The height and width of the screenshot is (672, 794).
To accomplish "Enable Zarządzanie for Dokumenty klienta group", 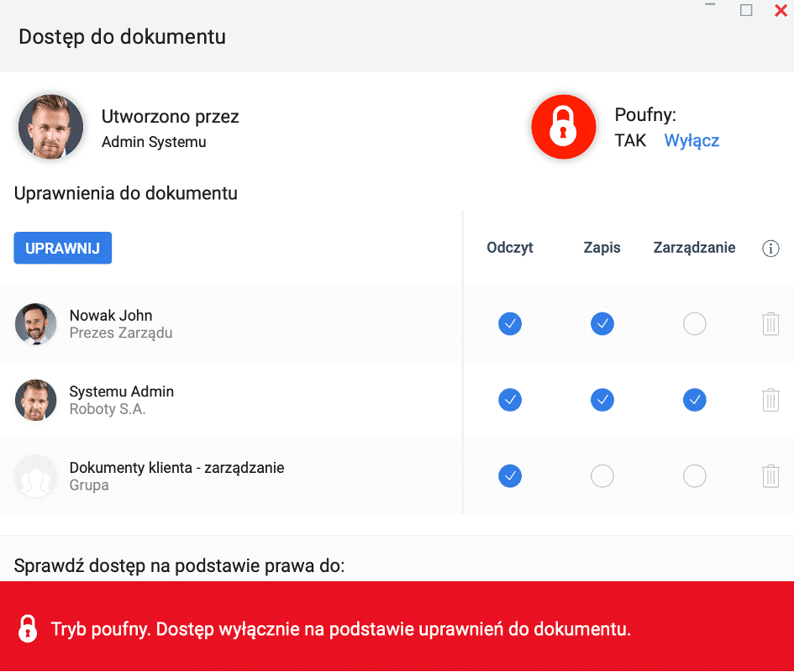I will (x=694, y=476).
